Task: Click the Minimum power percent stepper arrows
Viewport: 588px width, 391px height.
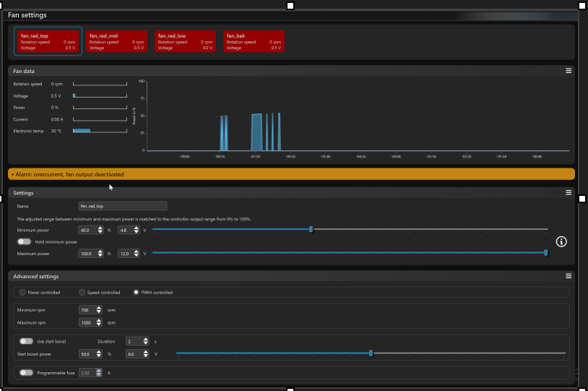Action: point(99,230)
